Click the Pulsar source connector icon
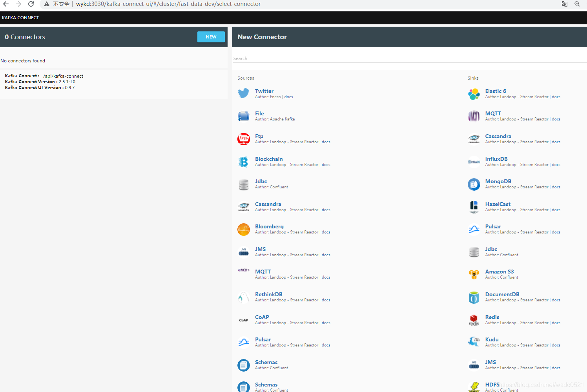This screenshot has height=392, width=587. pos(244,342)
